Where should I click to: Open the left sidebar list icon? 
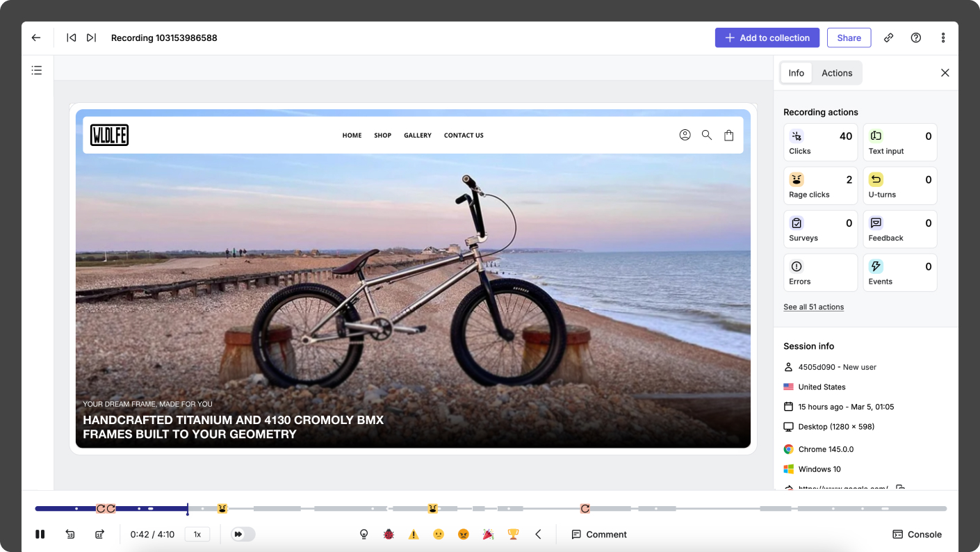(x=37, y=70)
